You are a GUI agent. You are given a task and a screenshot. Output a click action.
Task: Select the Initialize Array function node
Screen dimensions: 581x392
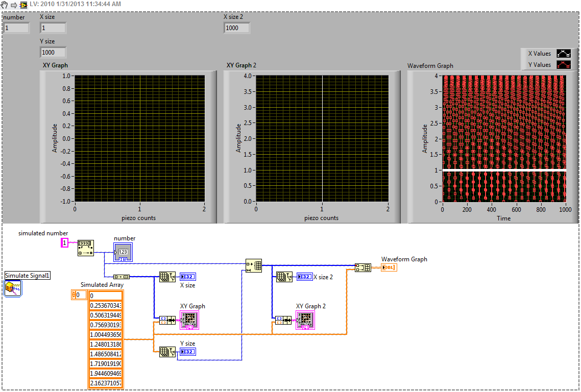[x=254, y=265]
